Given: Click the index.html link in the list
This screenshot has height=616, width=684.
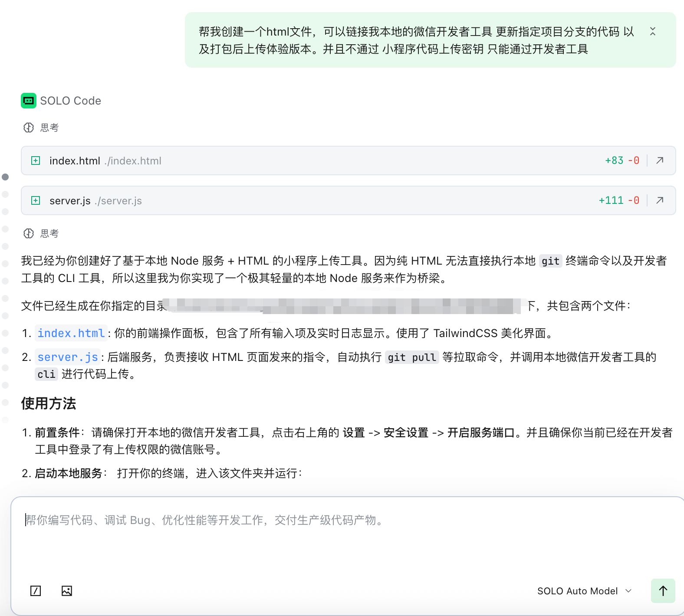Looking at the screenshot, I should pyautogui.click(x=71, y=333).
